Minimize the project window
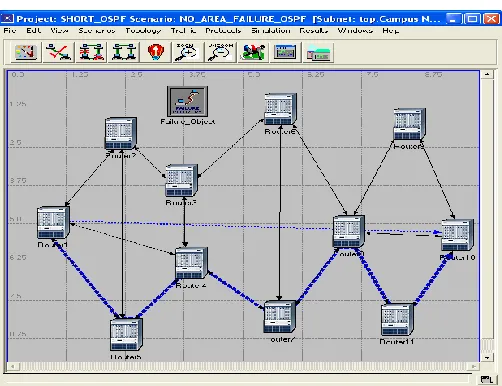The height and width of the screenshot is (386, 502). point(453,19)
